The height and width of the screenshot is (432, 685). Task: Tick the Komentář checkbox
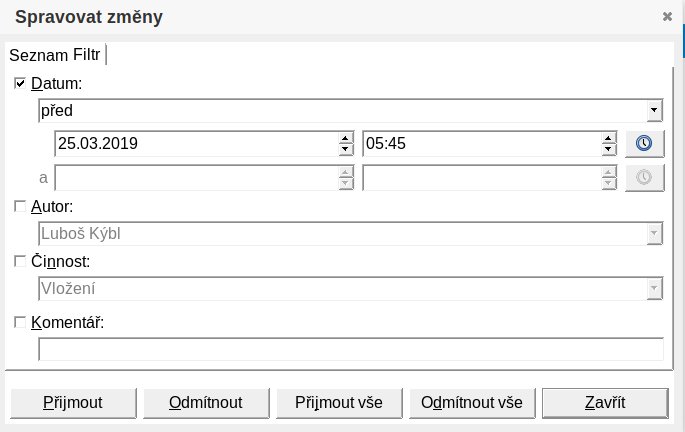point(20,322)
